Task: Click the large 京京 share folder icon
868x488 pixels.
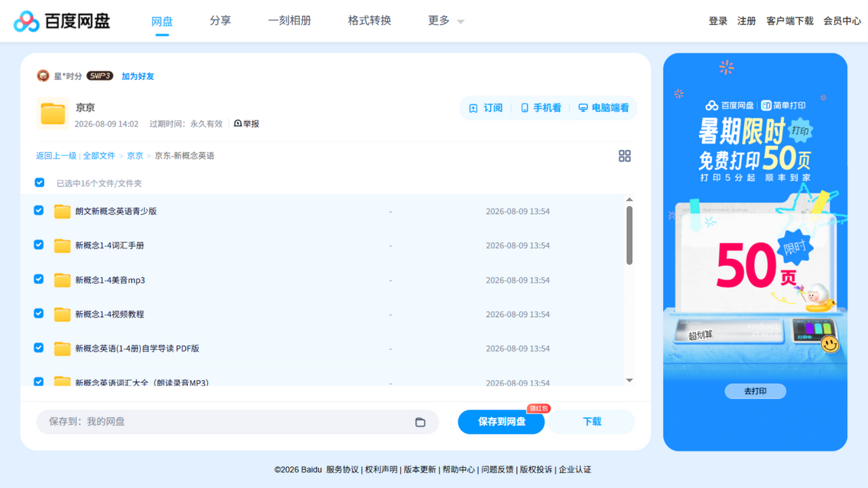Action: (53, 113)
